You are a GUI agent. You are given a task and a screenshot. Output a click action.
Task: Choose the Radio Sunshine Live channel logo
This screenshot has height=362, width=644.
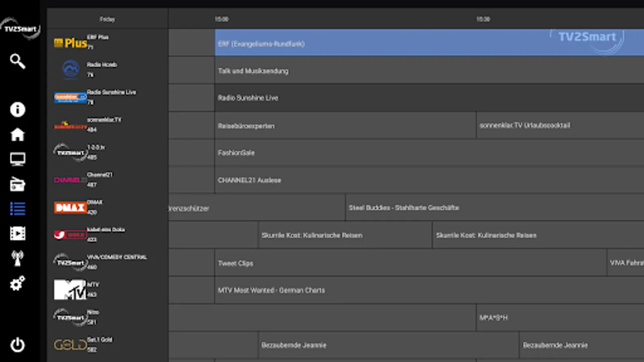point(70,97)
